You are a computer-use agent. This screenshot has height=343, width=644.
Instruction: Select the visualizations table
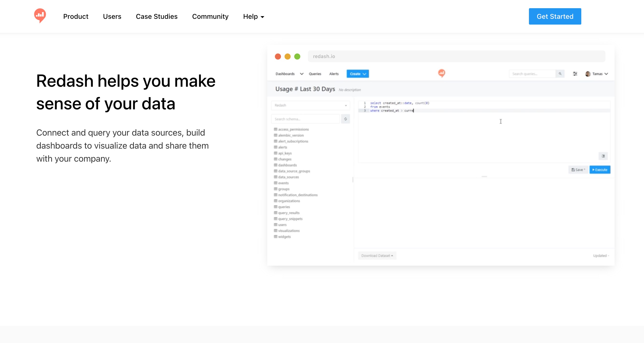(x=289, y=231)
